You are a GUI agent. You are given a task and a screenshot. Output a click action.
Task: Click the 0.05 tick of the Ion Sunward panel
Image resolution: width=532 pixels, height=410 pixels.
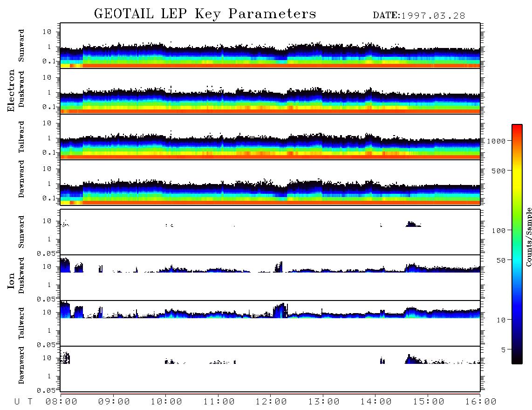pyautogui.click(x=46, y=253)
